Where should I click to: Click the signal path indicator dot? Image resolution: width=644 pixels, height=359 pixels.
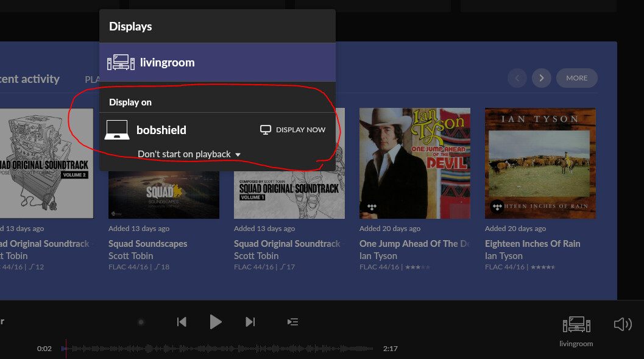coord(141,322)
